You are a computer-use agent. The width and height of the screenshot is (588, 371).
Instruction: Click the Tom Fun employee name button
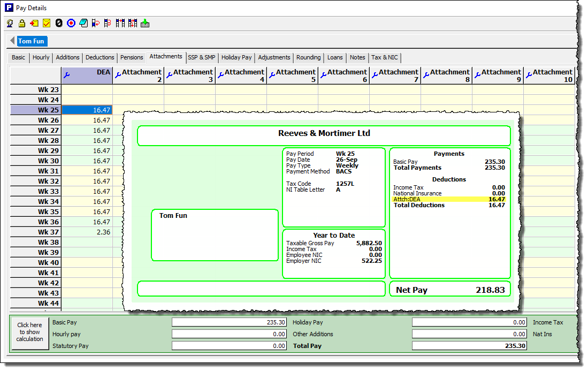(32, 41)
